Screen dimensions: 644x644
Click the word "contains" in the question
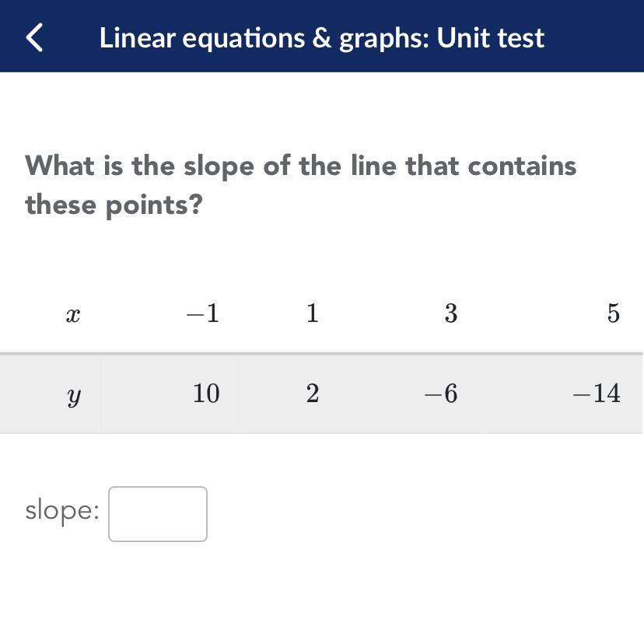[522, 166]
